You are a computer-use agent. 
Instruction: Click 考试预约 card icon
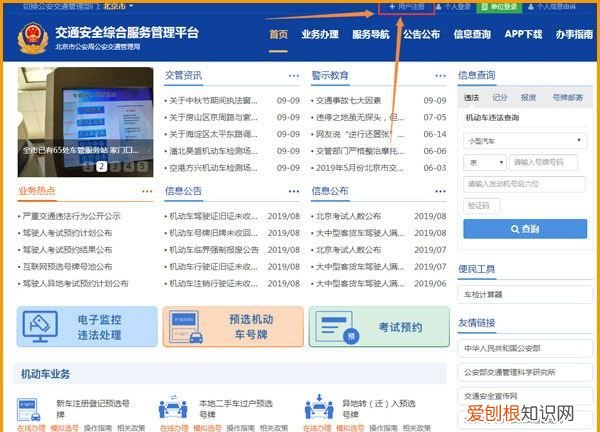[x=337, y=327]
